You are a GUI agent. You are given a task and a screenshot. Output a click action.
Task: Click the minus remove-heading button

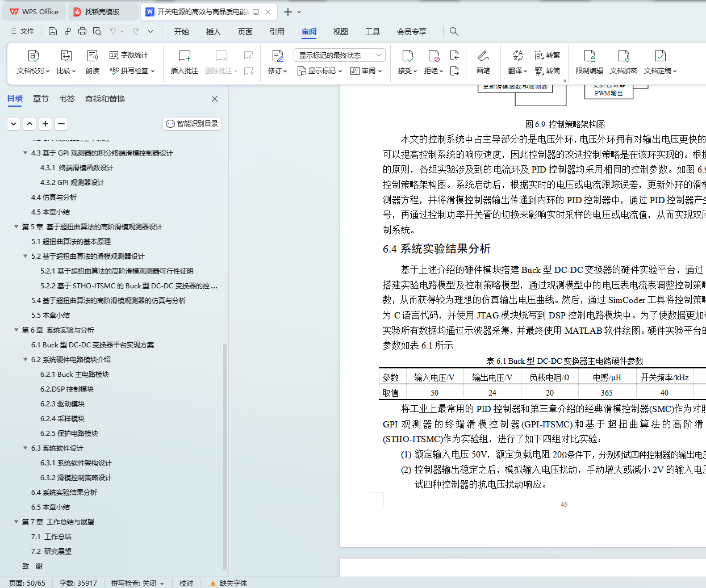pos(61,124)
